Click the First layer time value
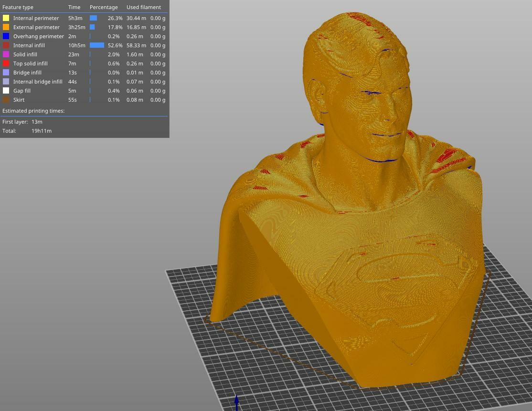This screenshot has height=411, width=532. click(x=37, y=122)
